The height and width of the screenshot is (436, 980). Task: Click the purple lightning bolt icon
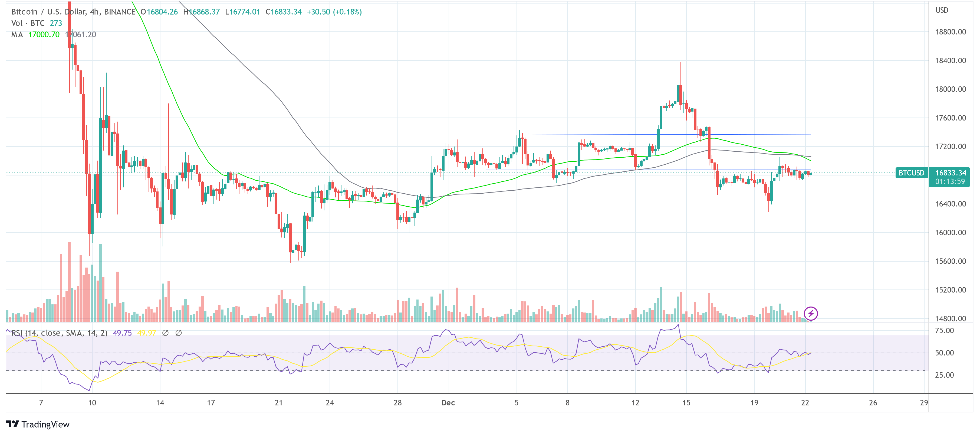click(811, 314)
